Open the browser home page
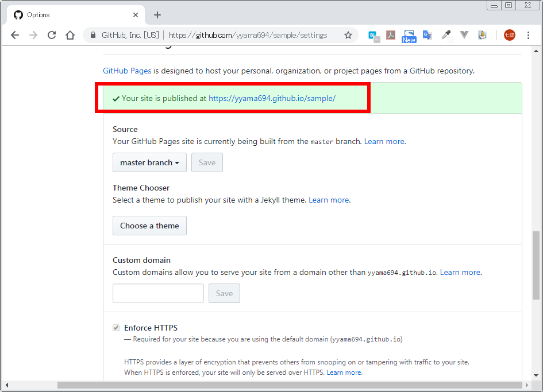This screenshot has width=543, height=392. point(70,35)
